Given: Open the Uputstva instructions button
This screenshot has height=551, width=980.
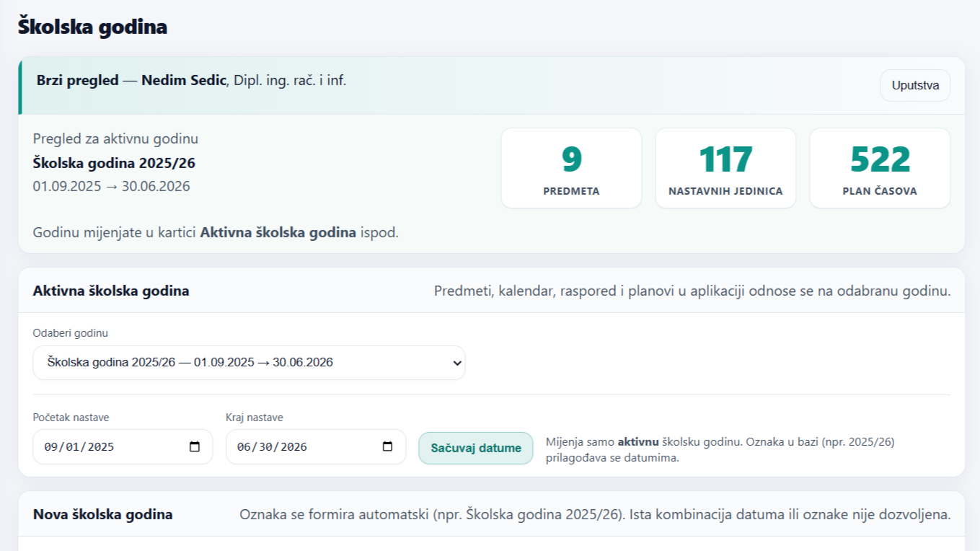Looking at the screenshot, I should [x=914, y=85].
